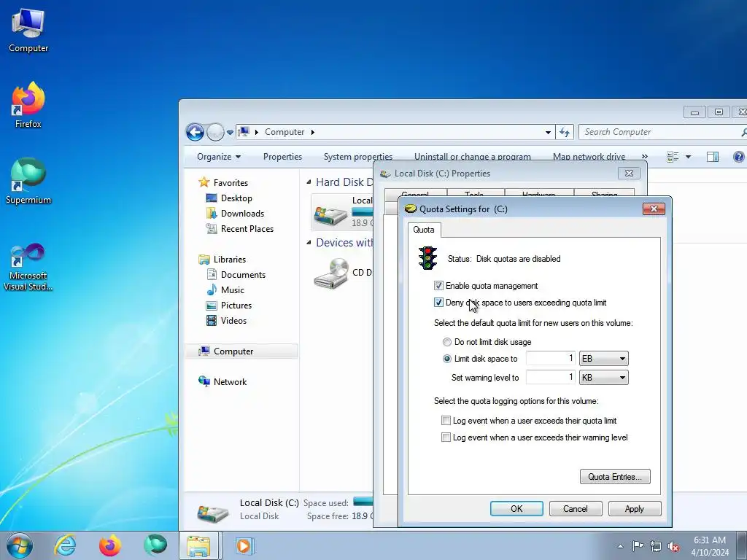This screenshot has width=747, height=560.
Task: Select the Windows Explorer taskbar button
Action: [199, 545]
